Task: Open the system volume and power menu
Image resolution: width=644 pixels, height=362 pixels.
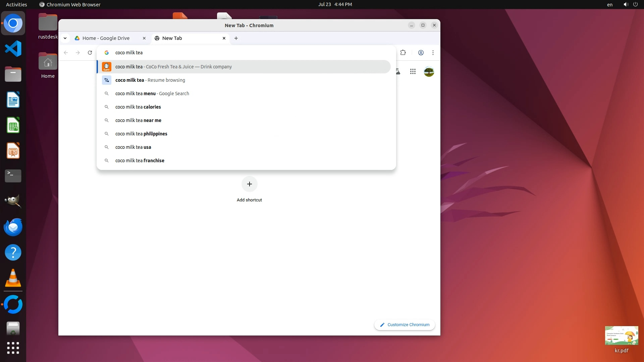Action: coord(630,4)
